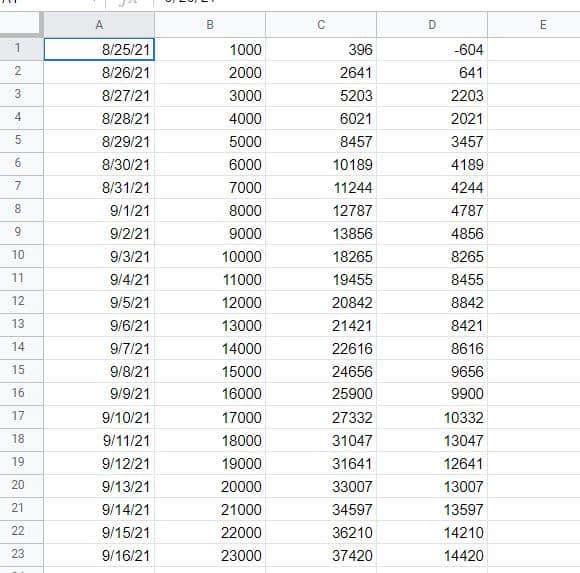Select cell with date 9/10/21

pyautogui.click(x=99, y=417)
